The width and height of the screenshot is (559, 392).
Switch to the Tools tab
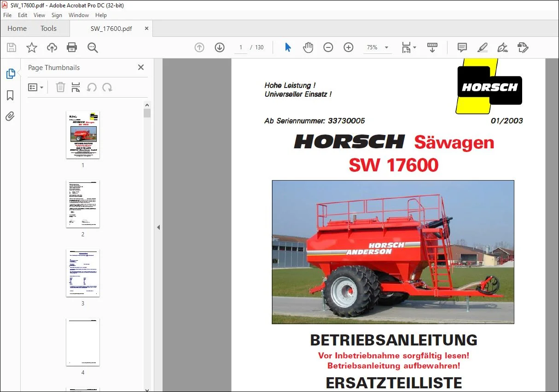click(48, 28)
